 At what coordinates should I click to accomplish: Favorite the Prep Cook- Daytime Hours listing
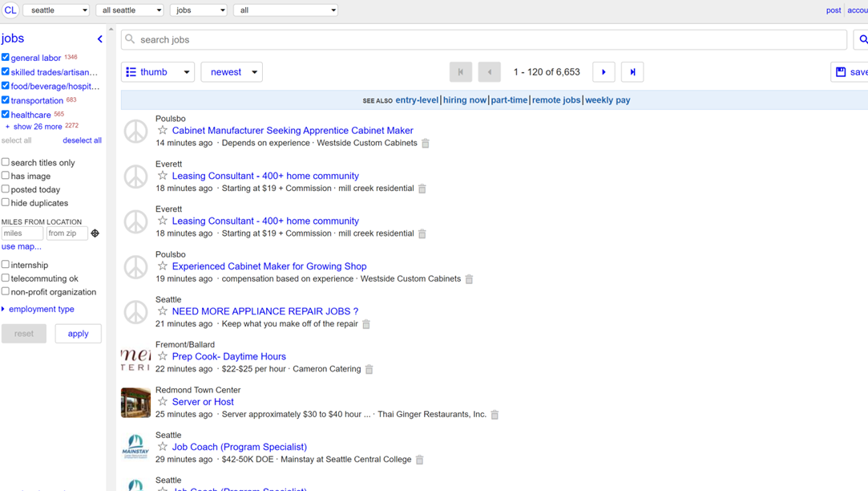(163, 356)
